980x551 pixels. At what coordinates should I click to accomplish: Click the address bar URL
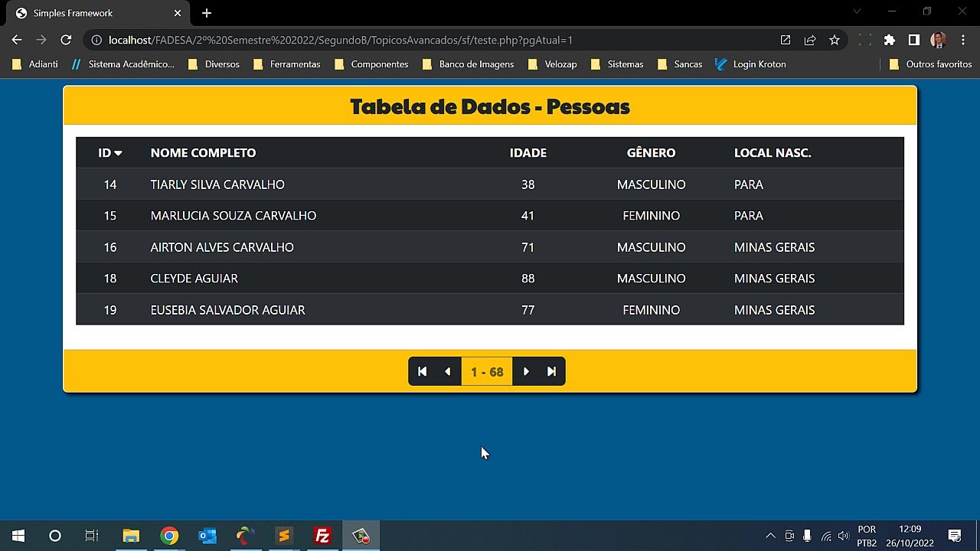(x=341, y=40)
